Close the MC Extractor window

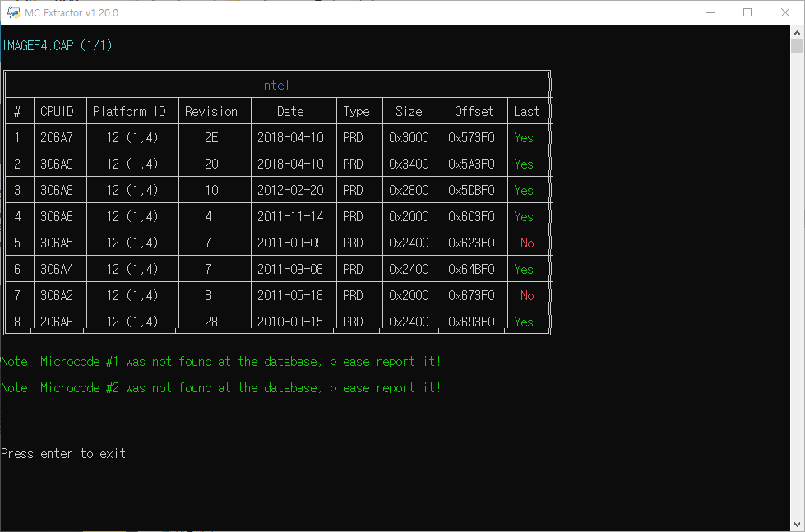785,12
